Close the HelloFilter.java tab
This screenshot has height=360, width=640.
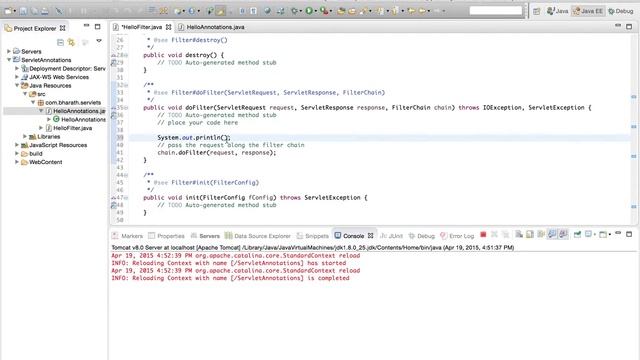[x=169, y=27]
